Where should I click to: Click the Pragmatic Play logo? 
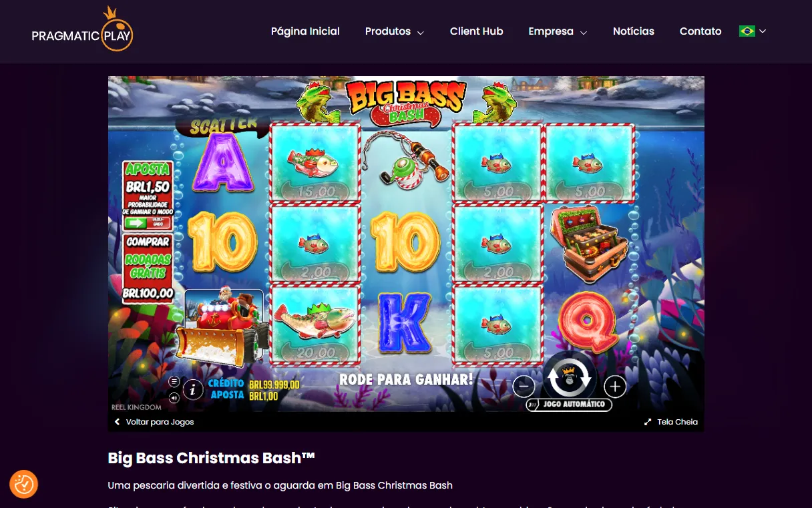point(82,29)
